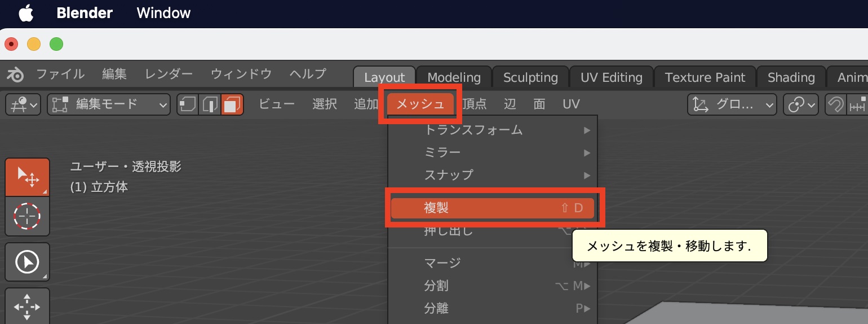Open the UV header menu
Viewport: 868px width, 324px height.
(x=571, y=104)
